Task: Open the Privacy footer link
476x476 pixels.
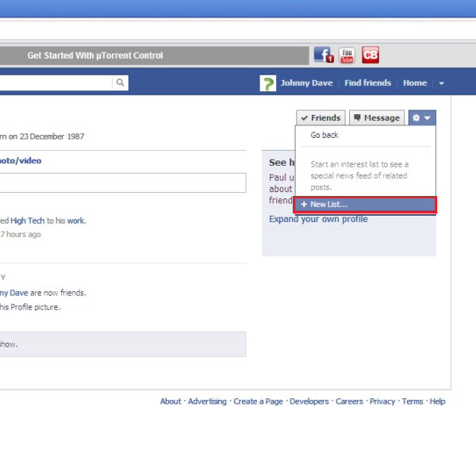Action: tap(382, 401)
